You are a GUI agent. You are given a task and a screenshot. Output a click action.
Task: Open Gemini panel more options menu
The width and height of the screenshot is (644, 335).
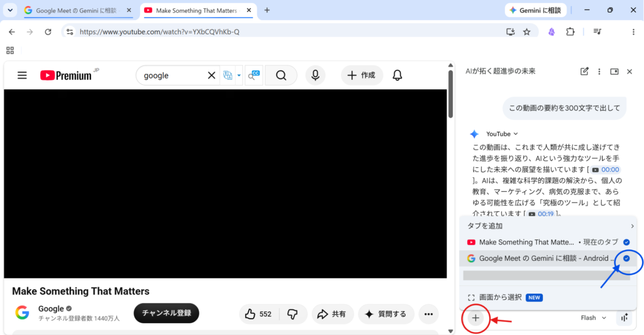click(x=599, y=72)
